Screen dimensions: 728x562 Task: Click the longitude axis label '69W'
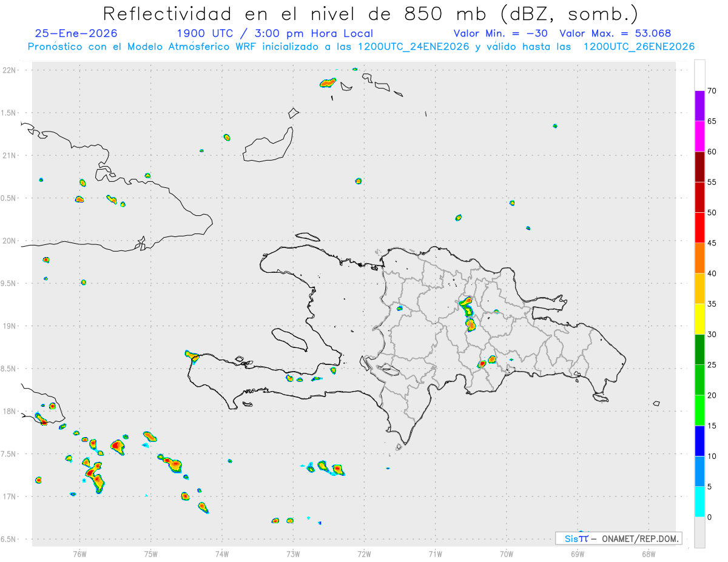pos(578,554)
